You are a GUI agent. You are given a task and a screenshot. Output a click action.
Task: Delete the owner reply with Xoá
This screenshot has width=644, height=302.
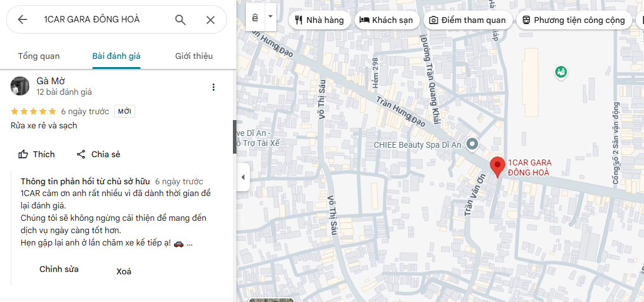coord(124,271)
